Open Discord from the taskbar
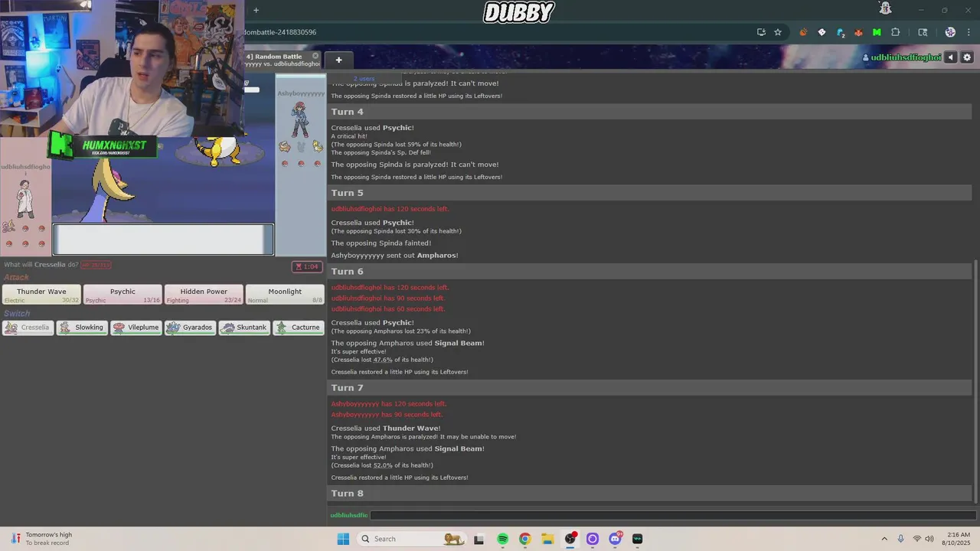This screenshot has height=551, width=980. point(615,539)
